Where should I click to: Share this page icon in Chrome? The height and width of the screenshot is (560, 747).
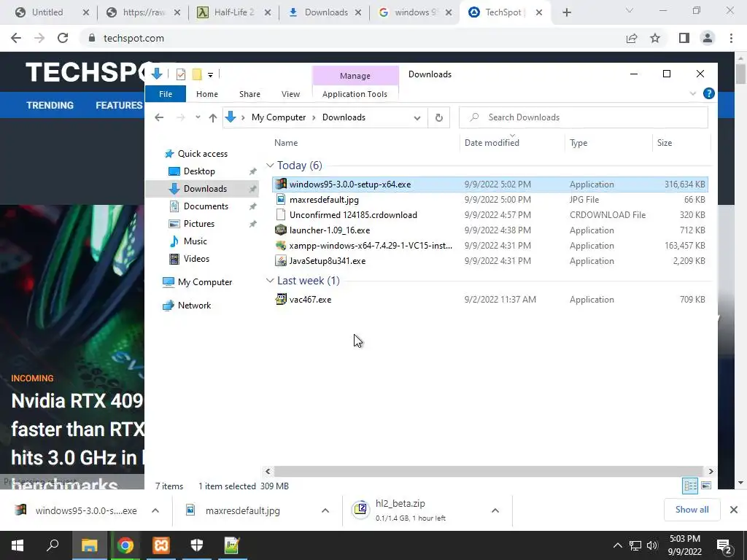[632, 38]
